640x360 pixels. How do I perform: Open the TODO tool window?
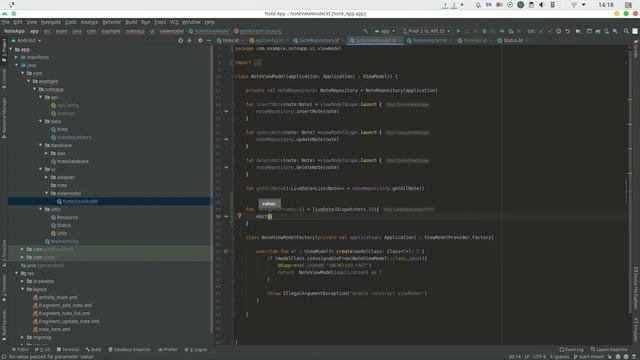(20, 349)
